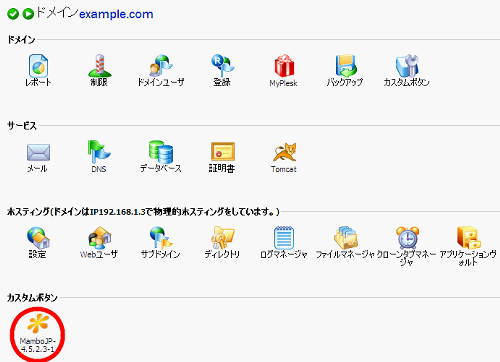Viewport: 500px width, 362px height.
Task: Open the DNS flag icon
Action: pyautogui.click(x=99, y=152)
